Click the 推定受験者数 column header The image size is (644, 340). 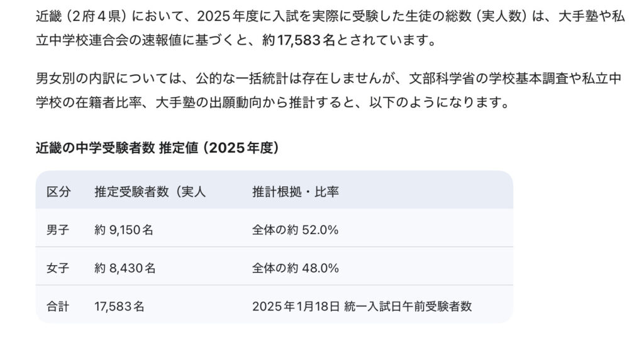[x=150, y=191]
